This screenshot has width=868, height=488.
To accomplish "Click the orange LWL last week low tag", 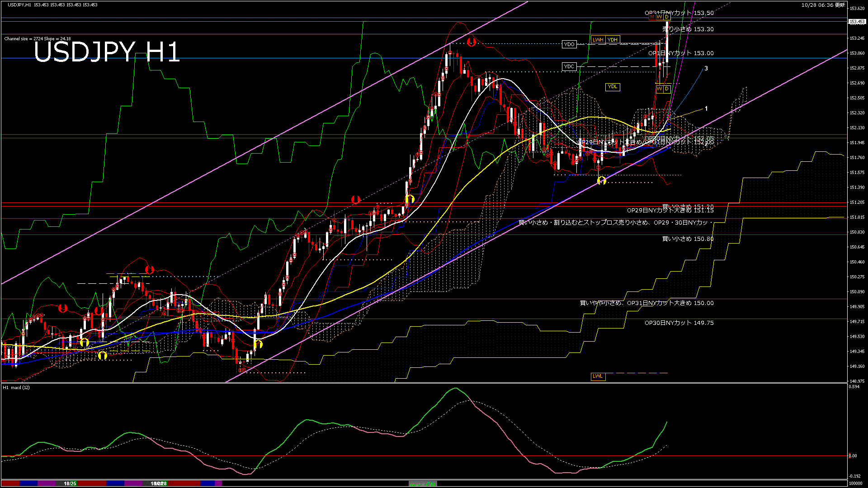I will point(598,376).
